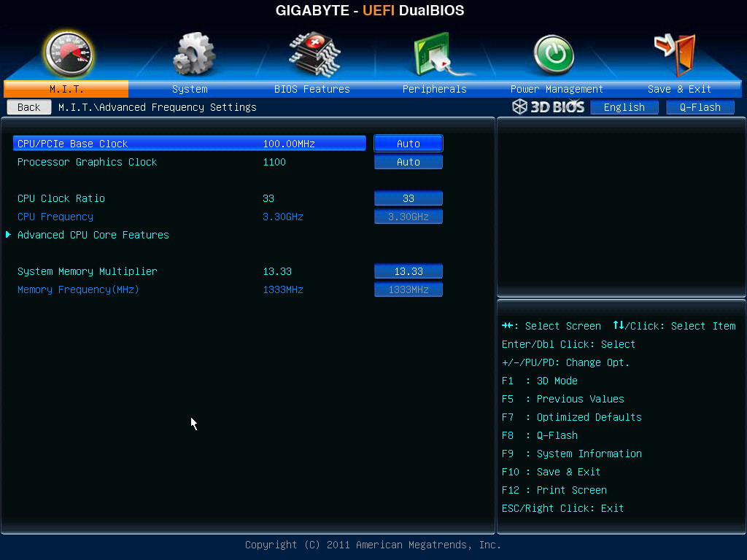The height and width of the screenshot is (560, 747).
Task: Click the F9 System Information hint
Action: click(572, 454)
